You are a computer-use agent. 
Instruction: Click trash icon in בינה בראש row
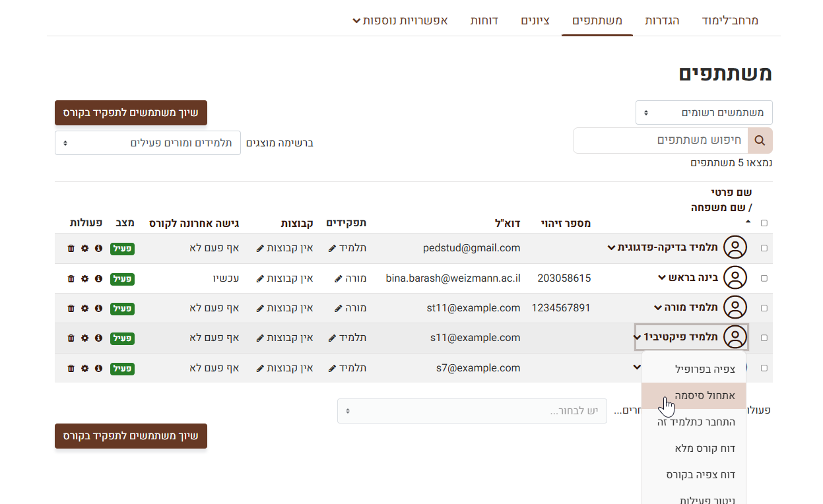point(71,278)
